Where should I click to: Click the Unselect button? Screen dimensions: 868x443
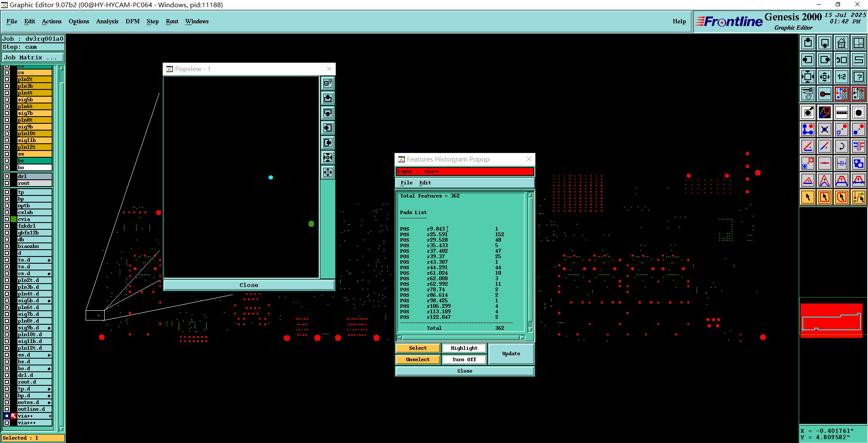point(418,359)
